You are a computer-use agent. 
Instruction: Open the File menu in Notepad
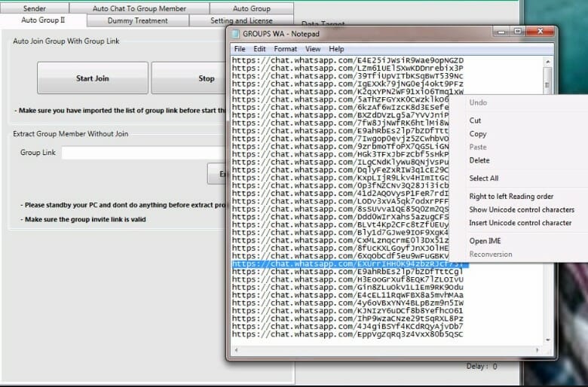click(x=240, y=49)
